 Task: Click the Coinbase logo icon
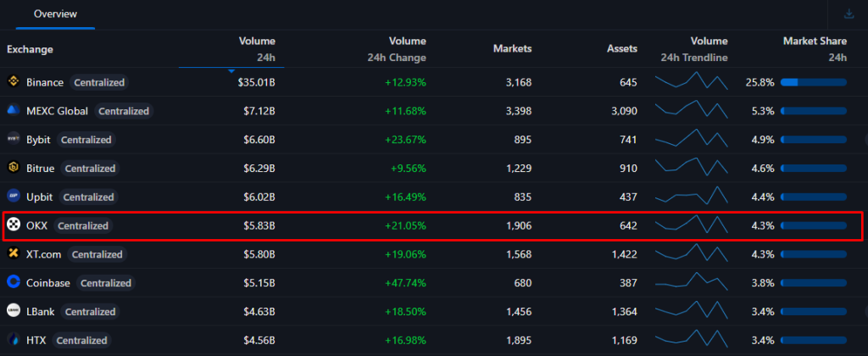coord(14,283)
